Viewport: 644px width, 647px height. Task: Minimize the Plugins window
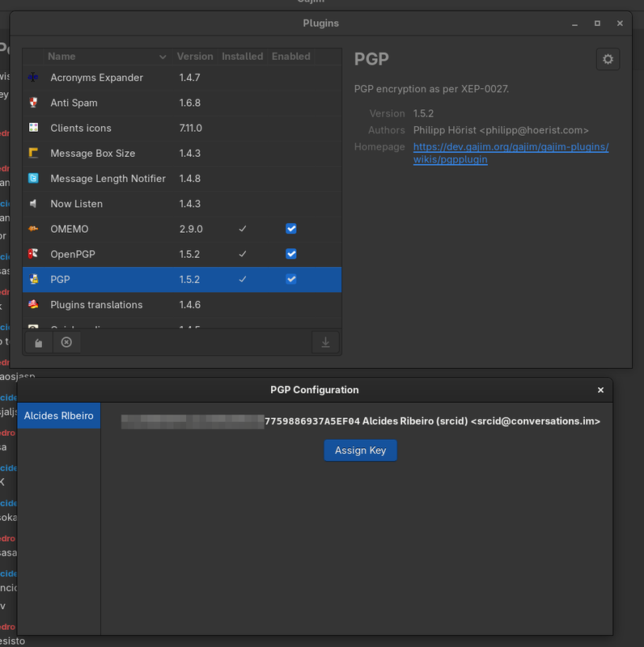[574, 23]
